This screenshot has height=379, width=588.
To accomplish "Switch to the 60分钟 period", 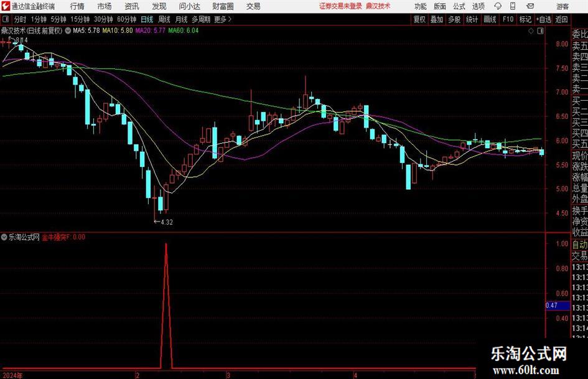I will pos(126,19).
